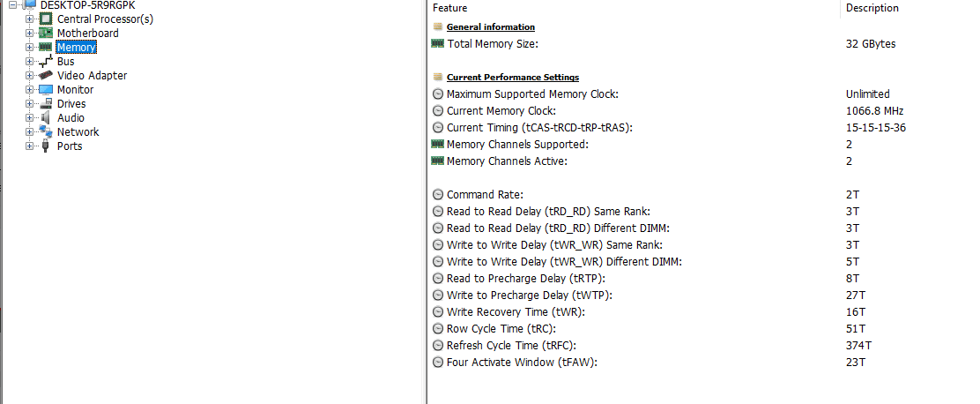The height and width of the screenshot is (404, 980).
Task: Expand the Video Adapter node
Action: tap(29, 76)
